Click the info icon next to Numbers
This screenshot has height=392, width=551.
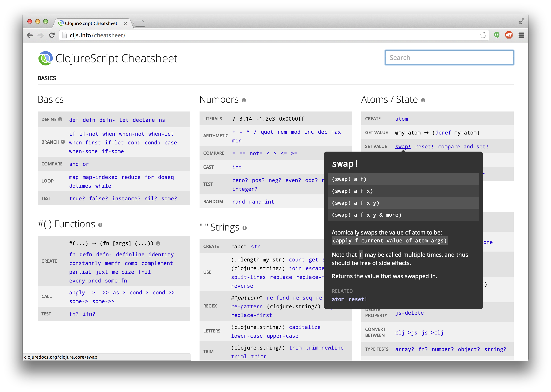pyautogui.click(x=244, y=100)
